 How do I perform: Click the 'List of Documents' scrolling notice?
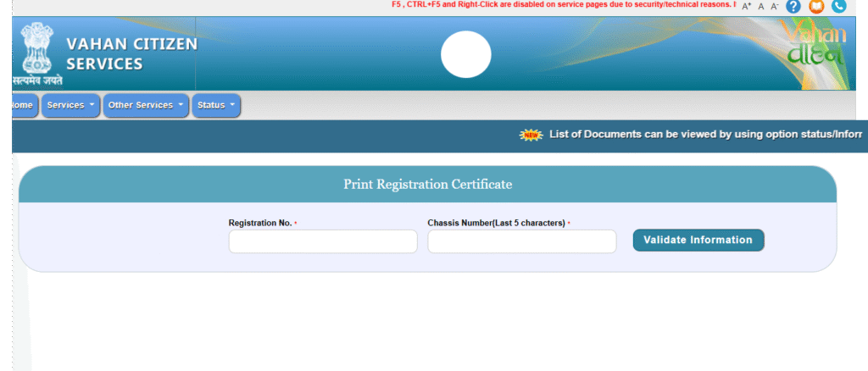click(705, 135)
